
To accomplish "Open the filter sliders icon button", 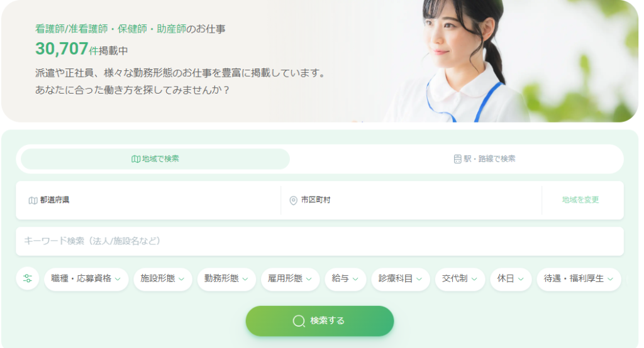I will click(x=28, y=279).
